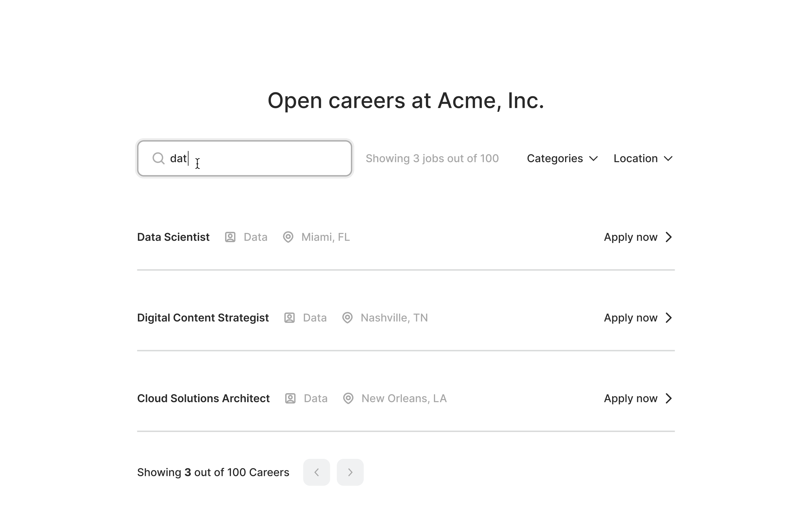Open the Cloud Solutions Architect job title
The width and height of the screenshot is (812, 531).
pyautogui.click(x=203, y=398)
